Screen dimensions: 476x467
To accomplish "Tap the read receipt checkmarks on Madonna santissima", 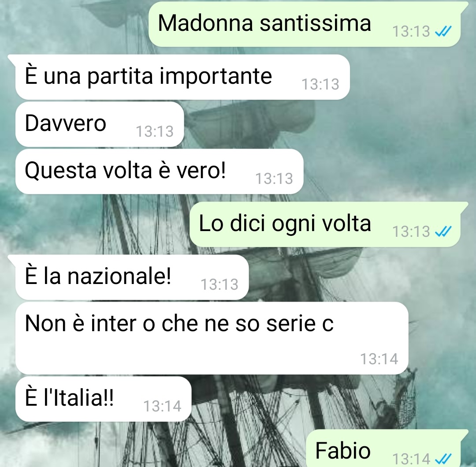I will pyautogui.click(x=443, y=31).
